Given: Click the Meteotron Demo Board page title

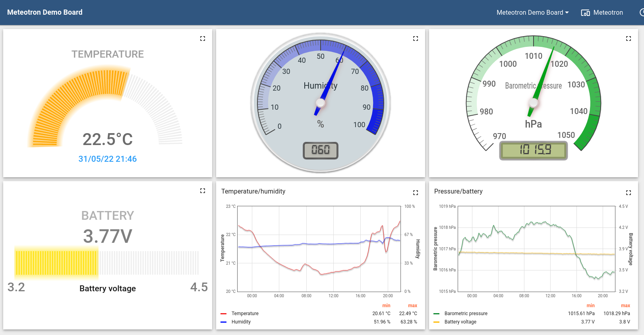Looking at the screenshot, I should pos(45,12).
